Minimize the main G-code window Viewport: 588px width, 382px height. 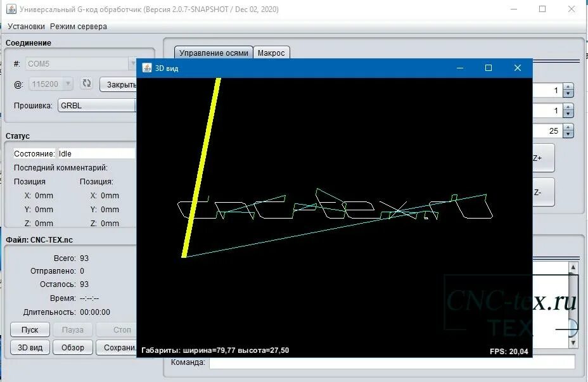514,9
